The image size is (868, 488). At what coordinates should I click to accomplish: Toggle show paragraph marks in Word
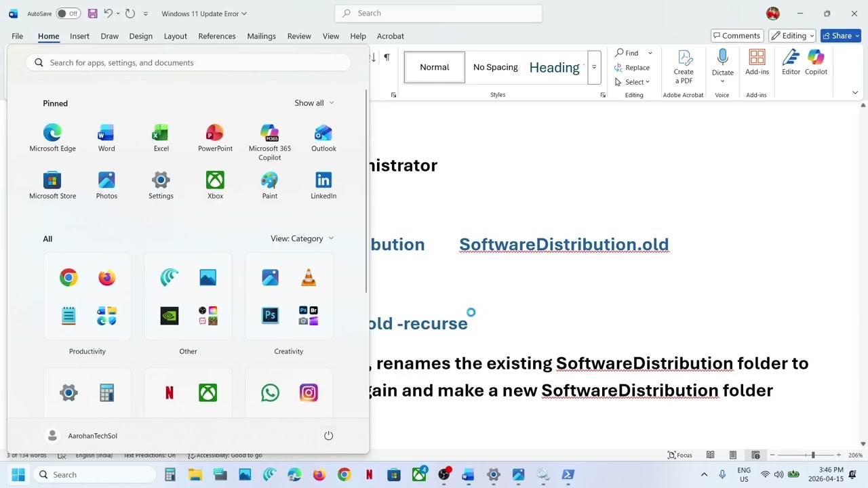point(387,58)
